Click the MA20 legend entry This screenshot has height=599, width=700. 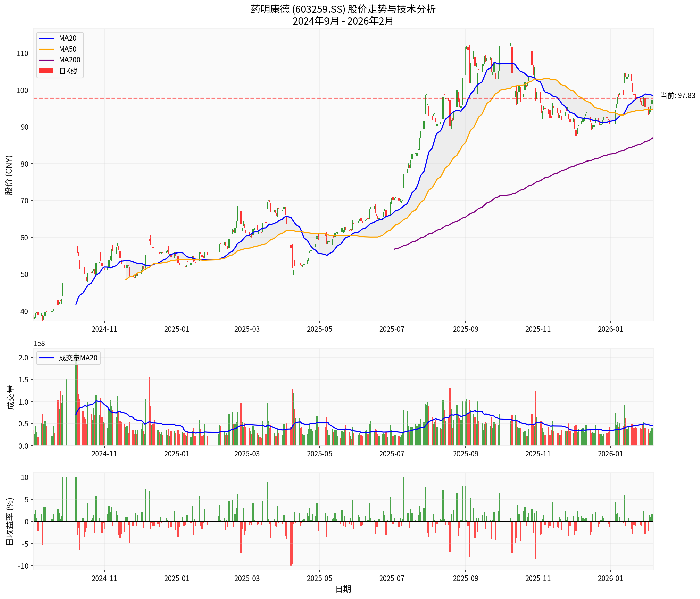click(67, 38)
